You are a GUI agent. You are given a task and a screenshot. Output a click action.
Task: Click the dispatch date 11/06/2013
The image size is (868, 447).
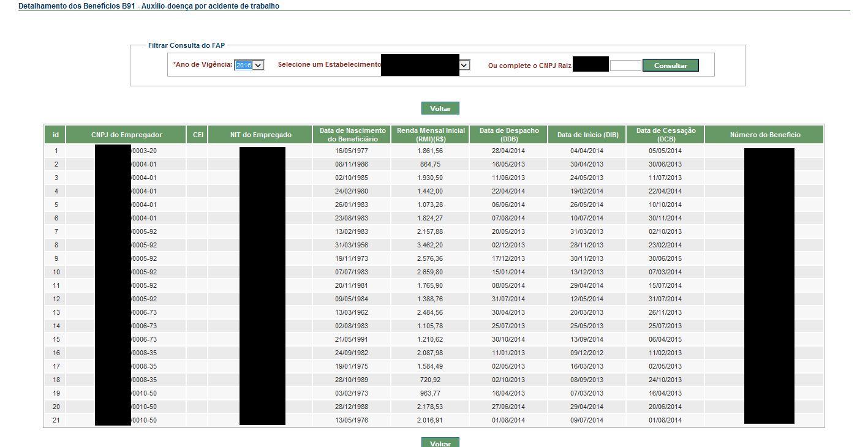tap(508, 178)
